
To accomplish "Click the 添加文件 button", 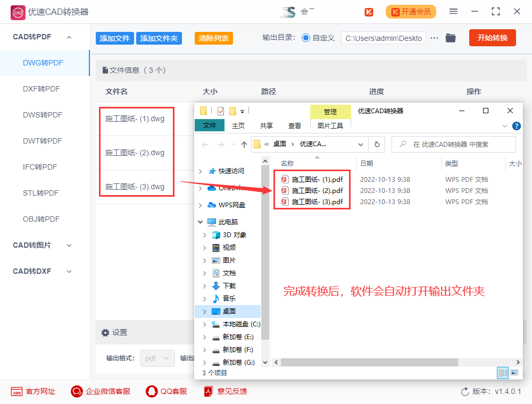I will pos(115,38).
